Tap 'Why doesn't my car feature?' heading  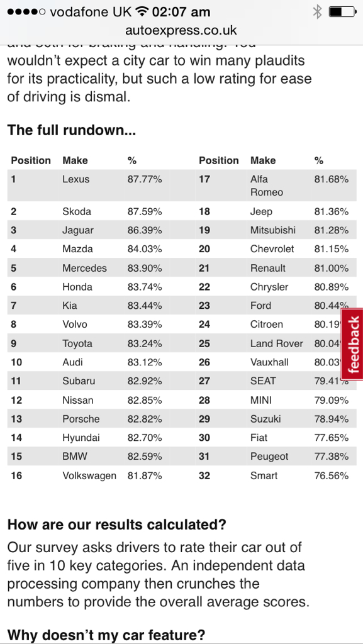click(x=106, y=635)
